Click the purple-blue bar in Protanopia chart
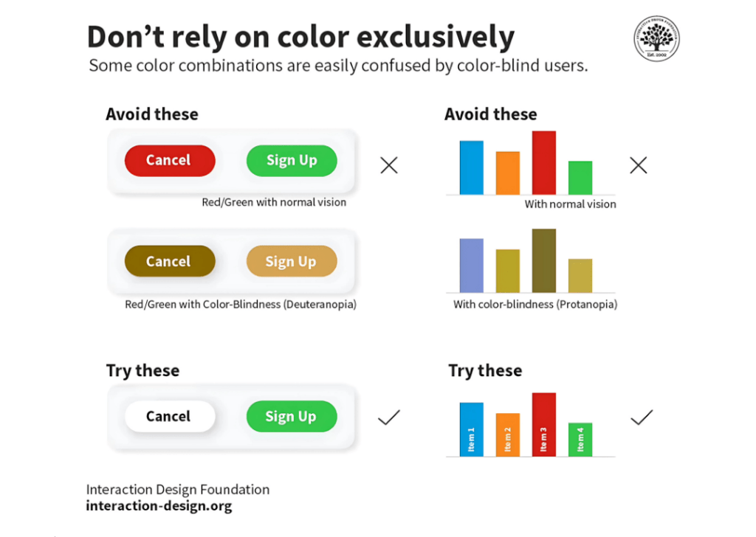The width and height of the screenshot is (756, 537). pyautogui.click(x=472, y=266)
